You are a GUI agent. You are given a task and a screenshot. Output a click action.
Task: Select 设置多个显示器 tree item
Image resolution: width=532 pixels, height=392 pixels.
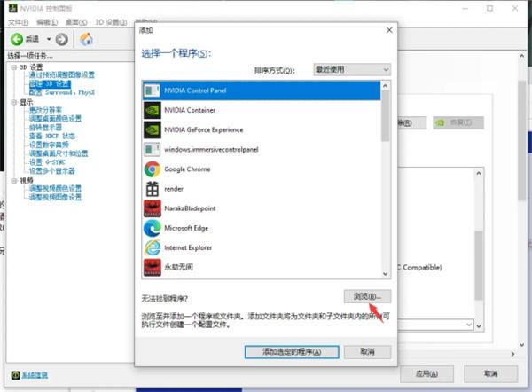click(52, 171)
